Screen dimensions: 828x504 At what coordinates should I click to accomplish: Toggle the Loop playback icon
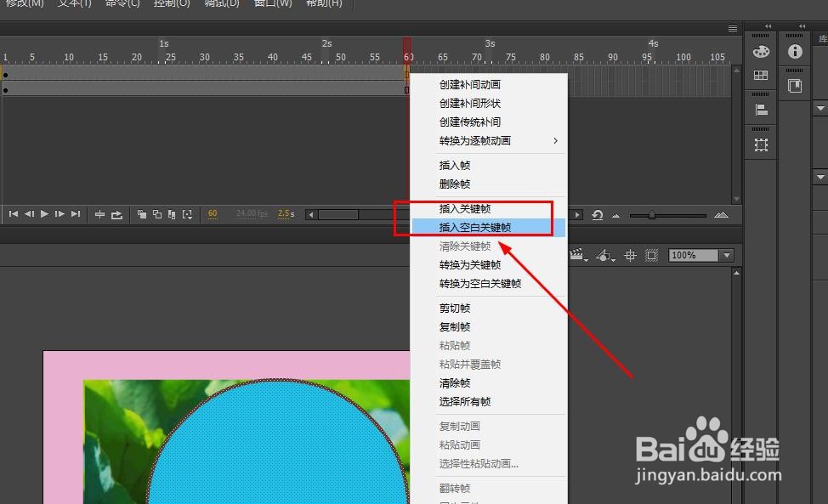click(x=116, y=214)
